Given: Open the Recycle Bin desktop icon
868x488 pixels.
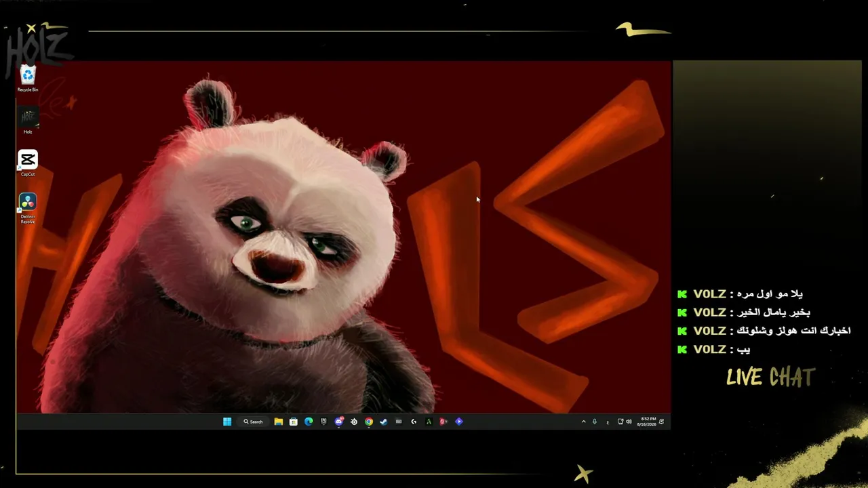Looking at the screenshot, I should (28, 79).
